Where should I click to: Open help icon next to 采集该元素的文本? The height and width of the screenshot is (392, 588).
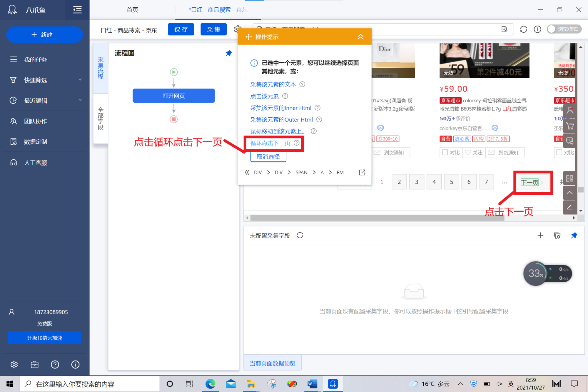[x=302, y=84]
